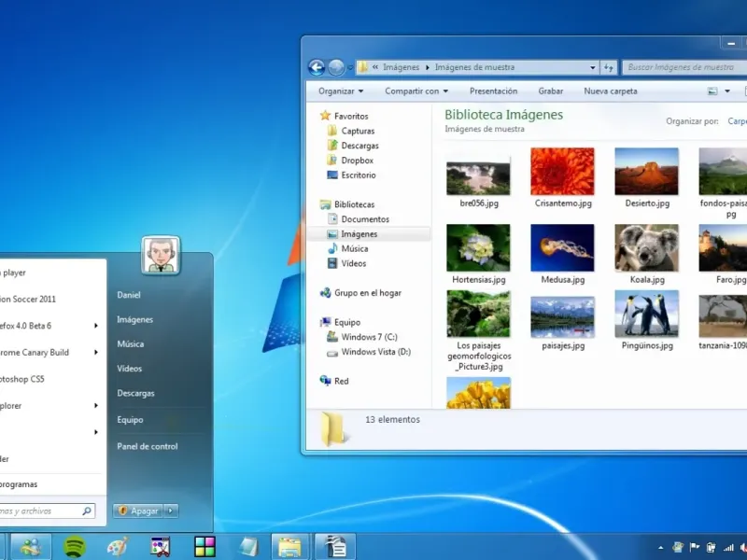
Task: Open the Documentos library
Action: coord(365,219)
